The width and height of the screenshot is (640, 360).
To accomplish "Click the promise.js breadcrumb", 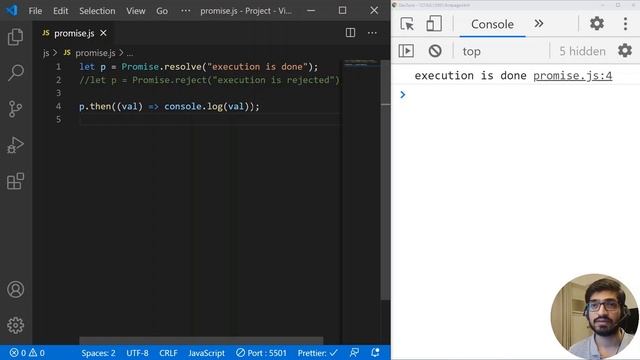I will click(95, 53).
